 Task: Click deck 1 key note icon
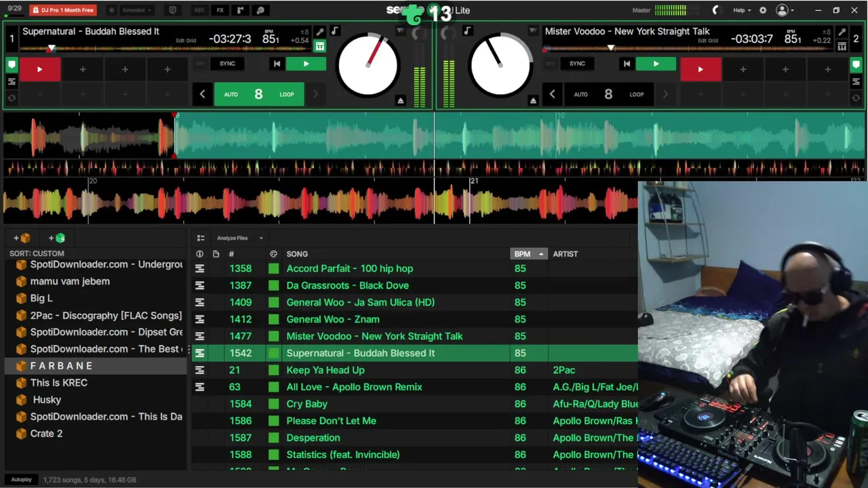click(334, 31)
